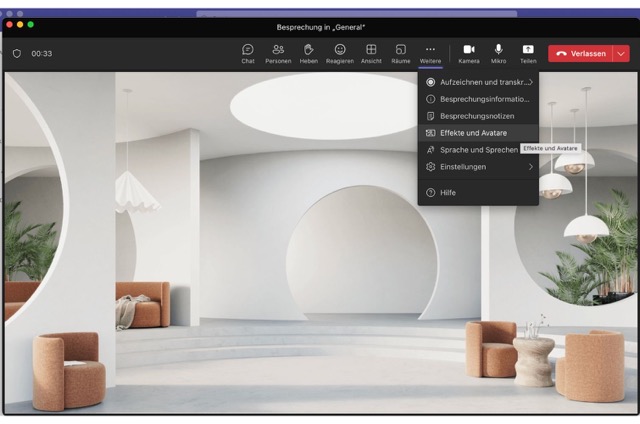
Task: Click the info icon beside Besprechungsinformationen
Action: [430, 99]
